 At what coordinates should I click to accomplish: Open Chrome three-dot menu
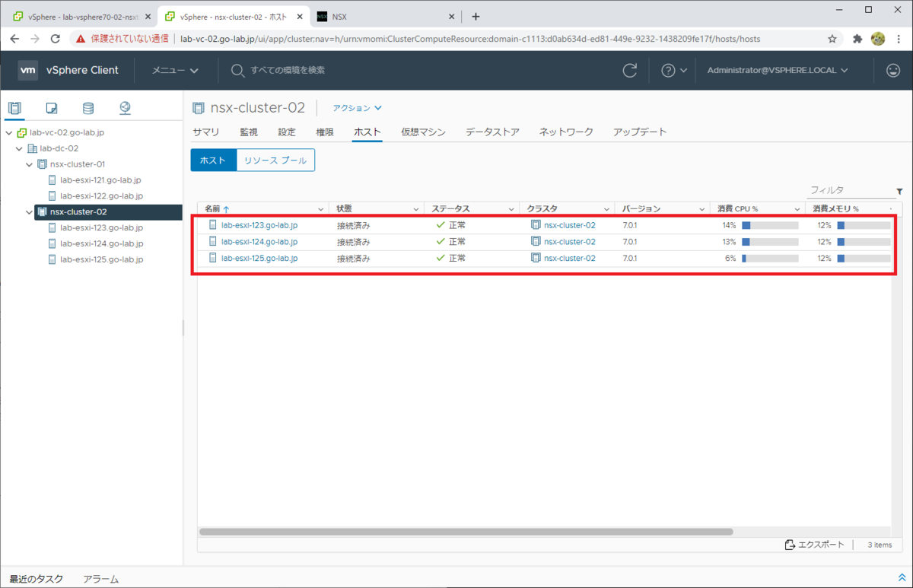(x=899, y=38)
